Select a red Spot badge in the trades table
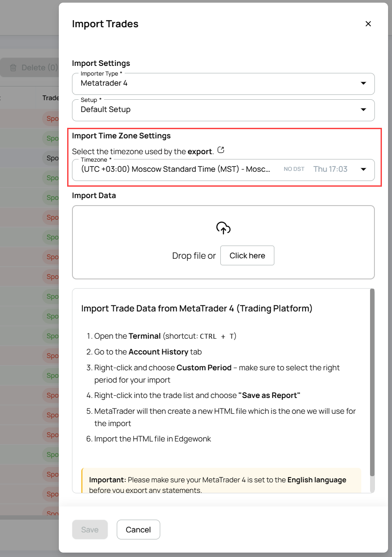This screenshot has height=557, width=392. pos(53,118)
